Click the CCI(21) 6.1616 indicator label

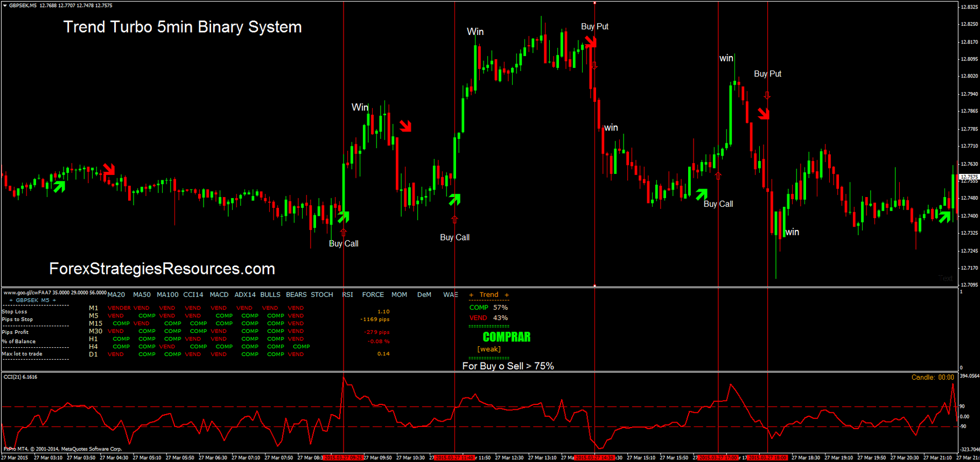coord(20,377)
